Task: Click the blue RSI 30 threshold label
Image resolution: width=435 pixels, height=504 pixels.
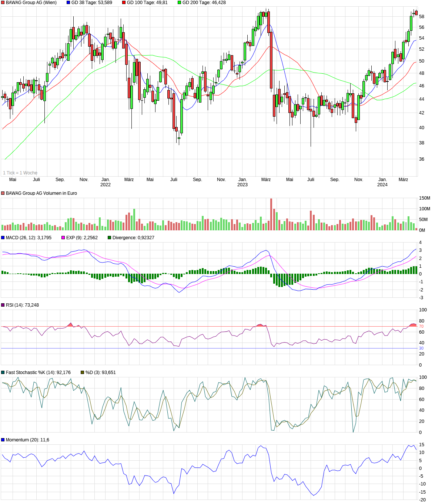Action: pos(421,348)
